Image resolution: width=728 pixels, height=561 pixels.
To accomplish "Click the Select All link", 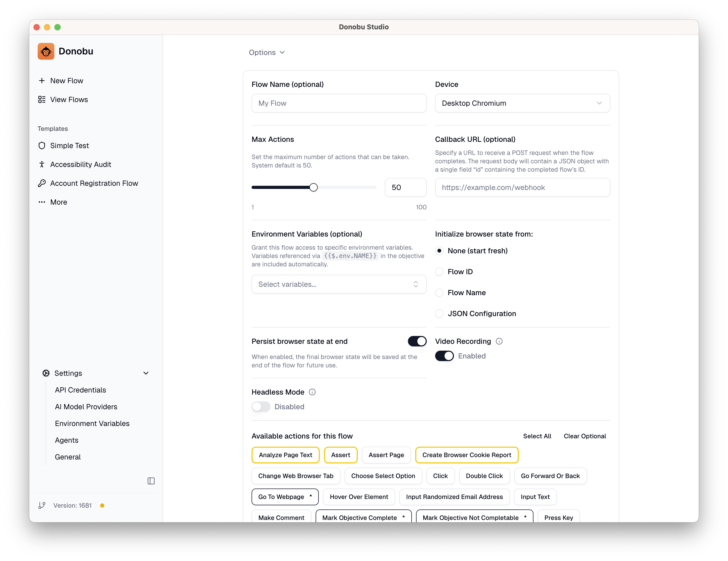I will [x=537, y=436].
